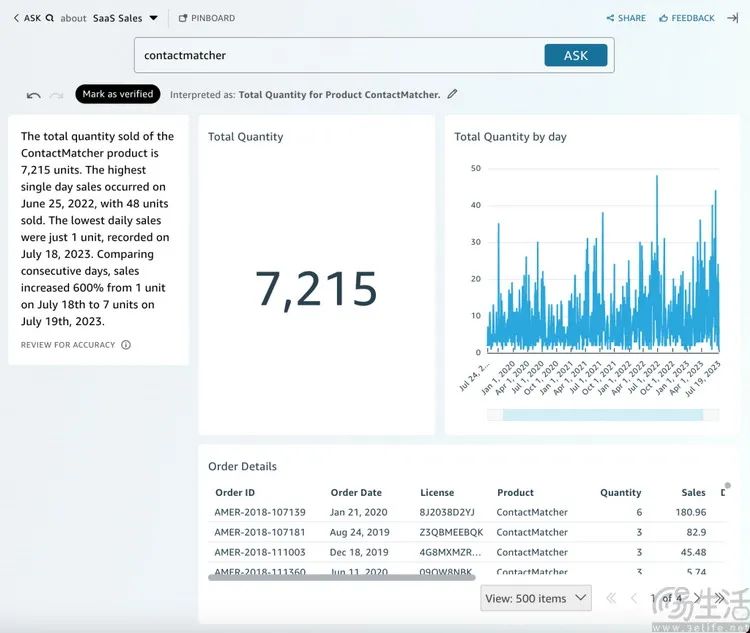Submit the question with the ASK button
This screenshot has height=633, width=750.
(575, 56)
